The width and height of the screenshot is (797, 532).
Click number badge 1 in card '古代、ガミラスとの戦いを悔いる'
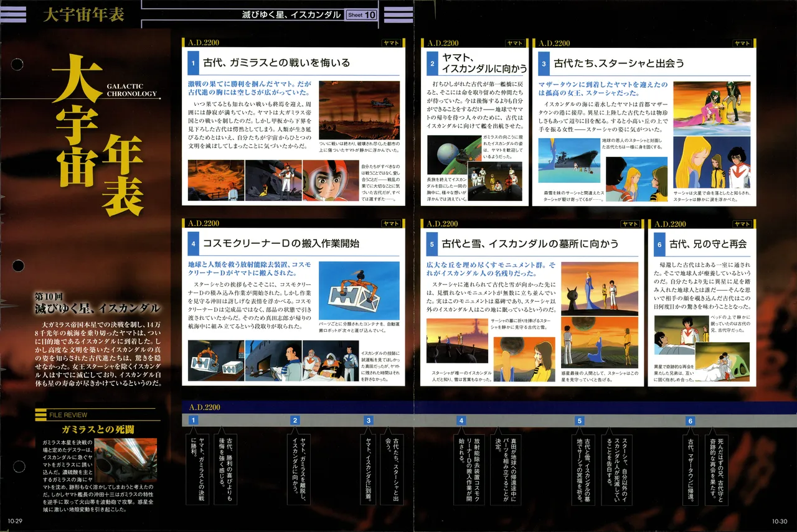[194, 63]
